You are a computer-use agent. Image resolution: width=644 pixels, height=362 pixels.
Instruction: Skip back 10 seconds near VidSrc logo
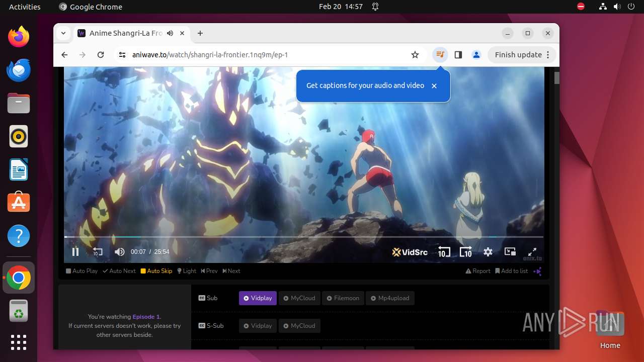444,252
